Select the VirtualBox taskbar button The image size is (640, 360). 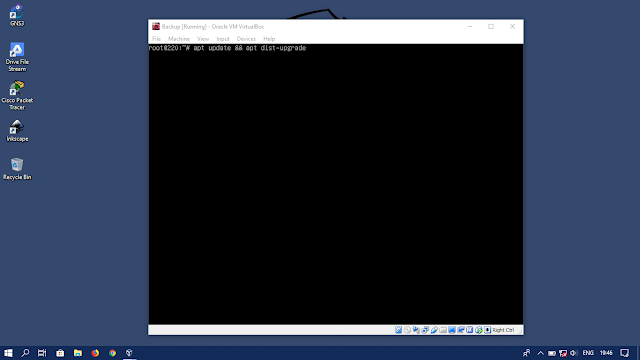[129, 353]
